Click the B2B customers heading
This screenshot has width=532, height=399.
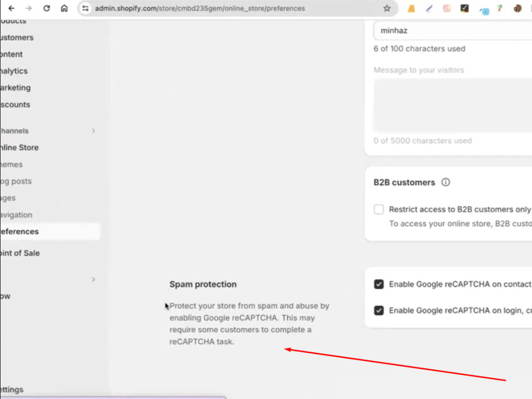[404, 182]
